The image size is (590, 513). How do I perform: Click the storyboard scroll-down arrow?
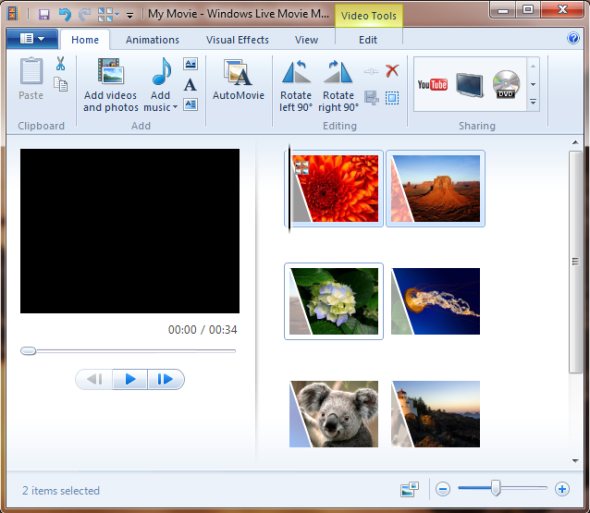coord(575,460)
